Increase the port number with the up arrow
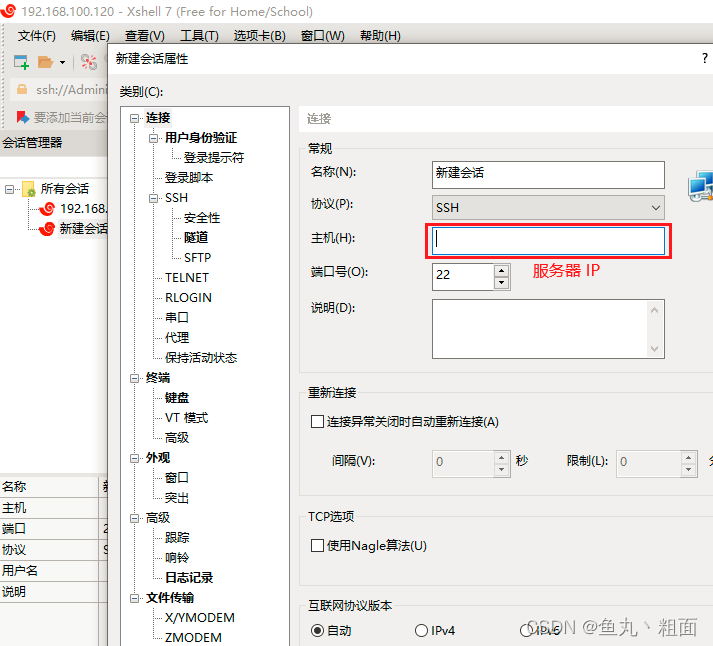 pyautogui.click(x=502, y=271)
